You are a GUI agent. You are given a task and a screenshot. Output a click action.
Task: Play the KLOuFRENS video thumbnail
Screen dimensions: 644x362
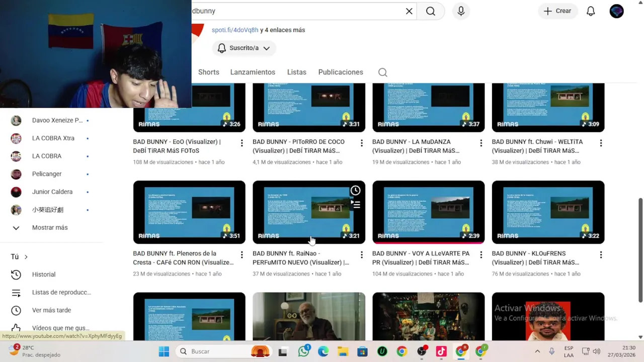point(548,212)
